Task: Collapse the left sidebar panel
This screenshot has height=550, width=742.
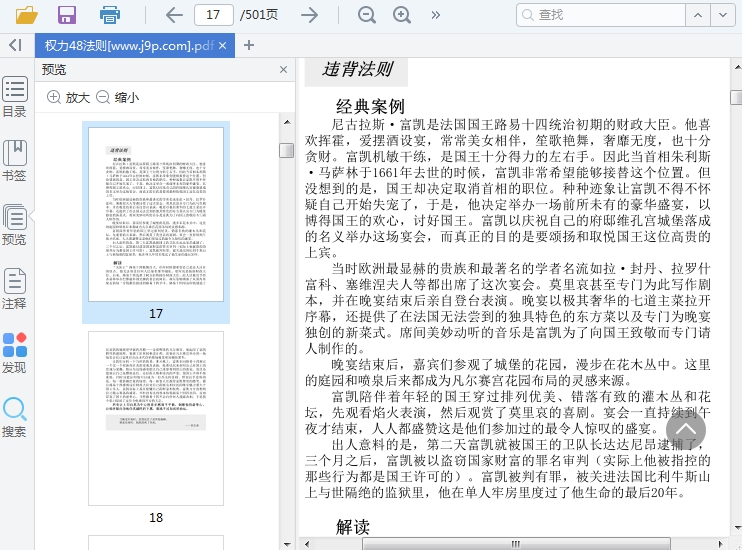Action: pyautogui.click(x=15, y=45)
